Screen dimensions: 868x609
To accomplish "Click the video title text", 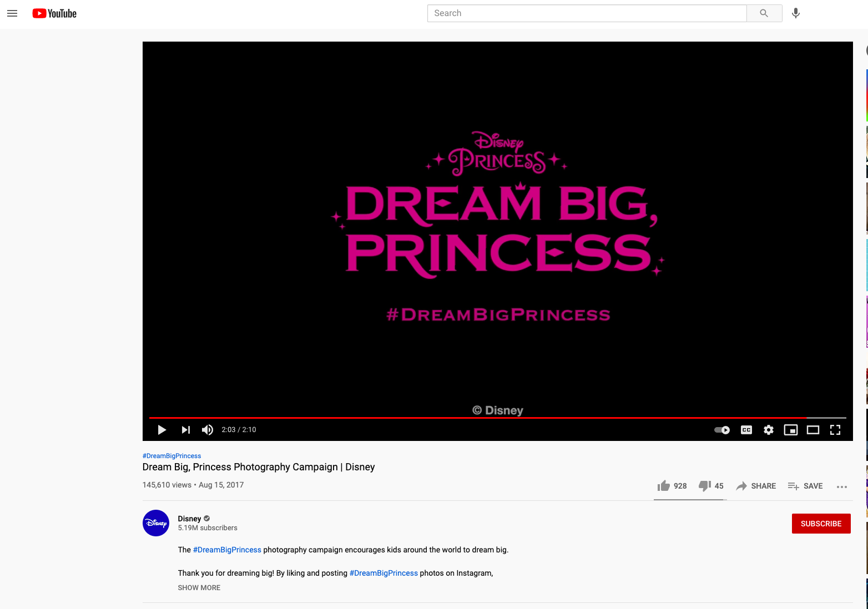I will [259, 467].
